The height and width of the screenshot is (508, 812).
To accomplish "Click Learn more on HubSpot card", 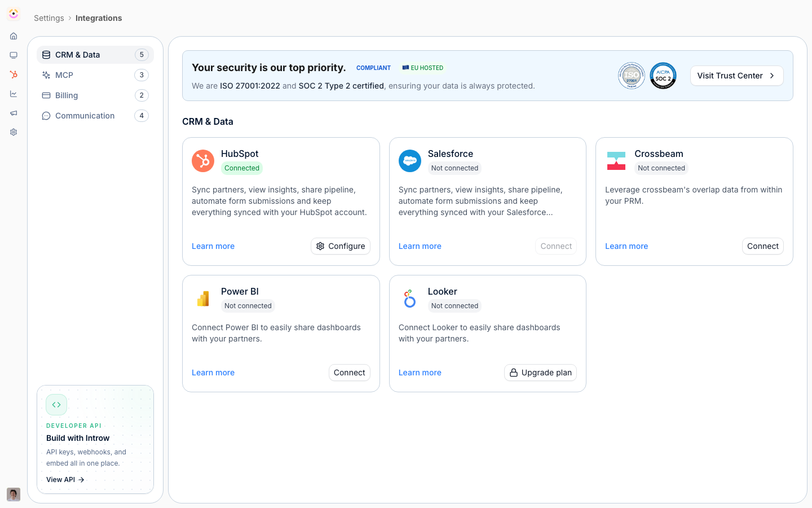I will click(x=213, y=246).
